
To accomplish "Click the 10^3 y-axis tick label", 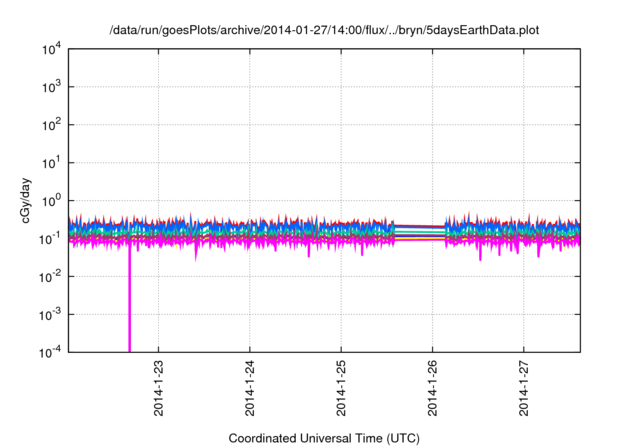I will tap(51, 87).
